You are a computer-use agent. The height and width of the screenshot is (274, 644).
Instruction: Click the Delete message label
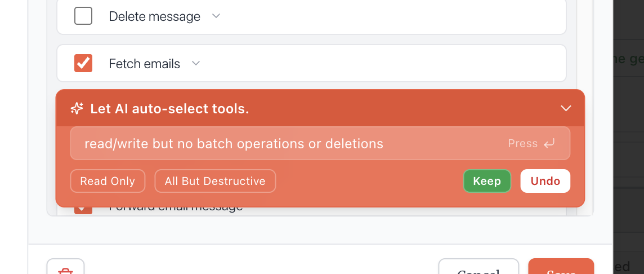(x=154, y=16)
